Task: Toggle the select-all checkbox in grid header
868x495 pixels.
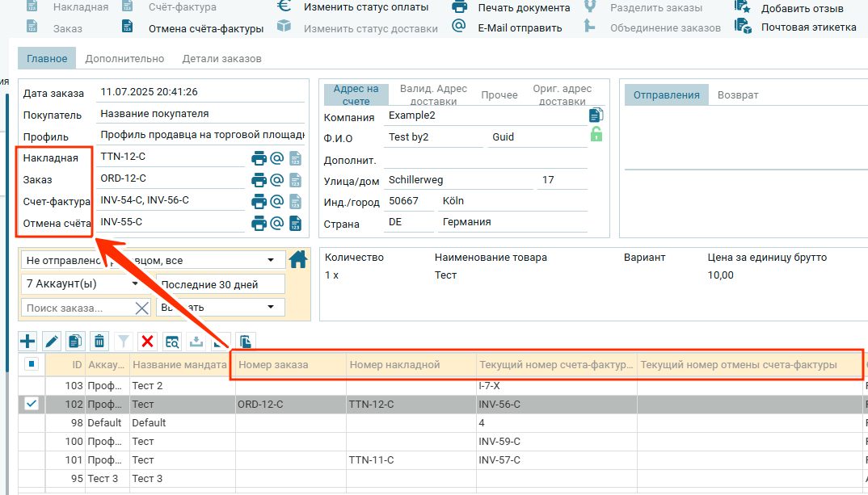Action: pyautogui.click(x=32, y=364)
